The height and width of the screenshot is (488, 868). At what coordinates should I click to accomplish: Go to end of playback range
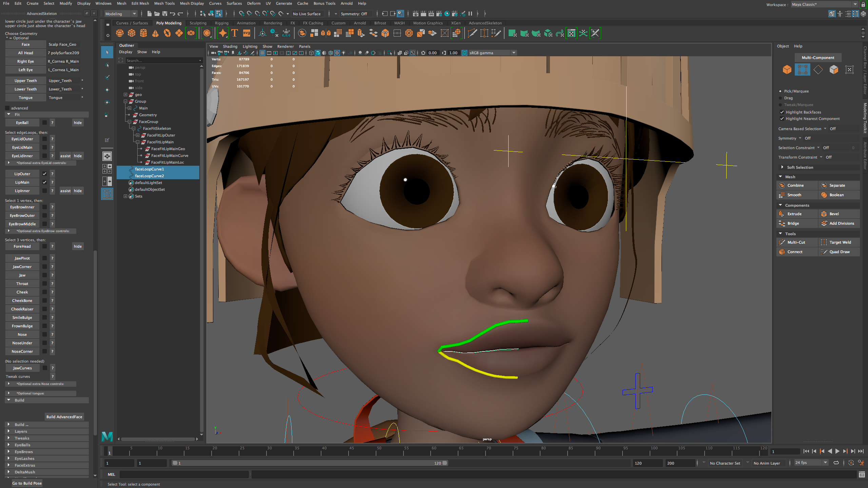861,451
